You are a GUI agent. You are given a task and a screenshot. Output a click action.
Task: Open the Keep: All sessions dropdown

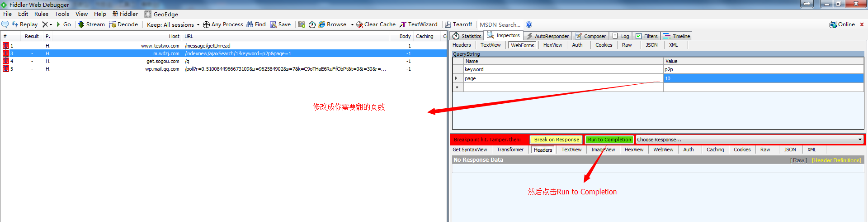point(173,24)
